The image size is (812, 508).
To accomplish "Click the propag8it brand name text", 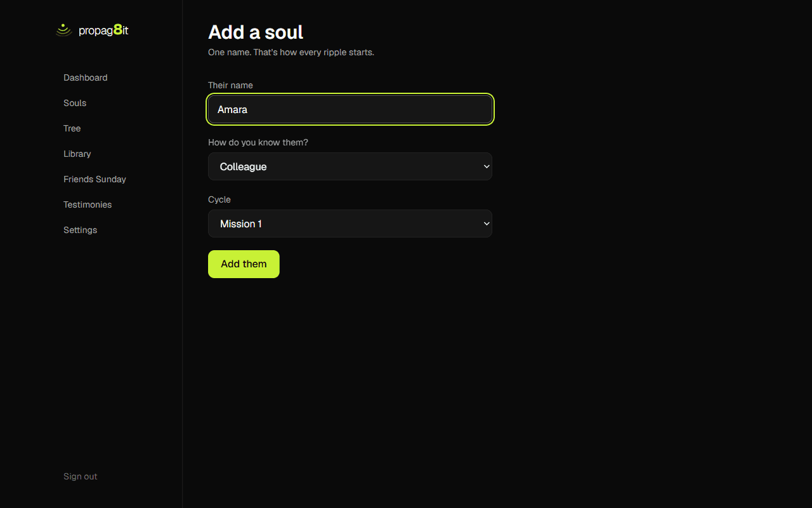I will click(103, 30).
